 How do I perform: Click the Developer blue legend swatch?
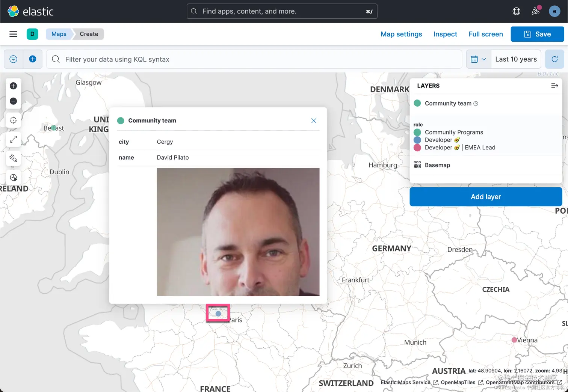pos(417,140)
